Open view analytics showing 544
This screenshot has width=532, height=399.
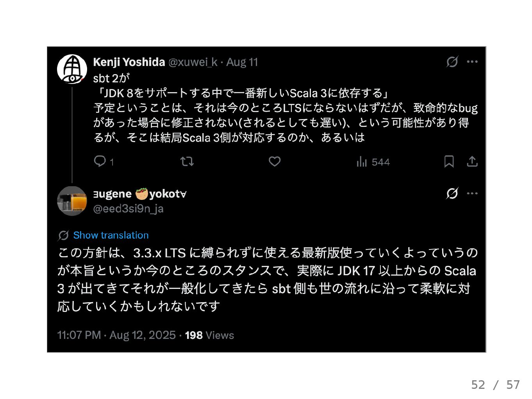[x=373, y=162]
